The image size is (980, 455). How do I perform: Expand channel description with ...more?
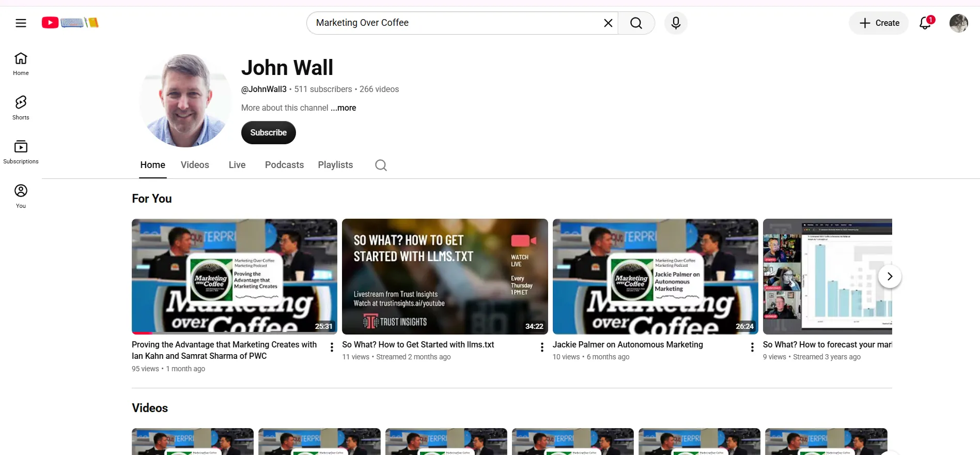(x=344, y=108)
